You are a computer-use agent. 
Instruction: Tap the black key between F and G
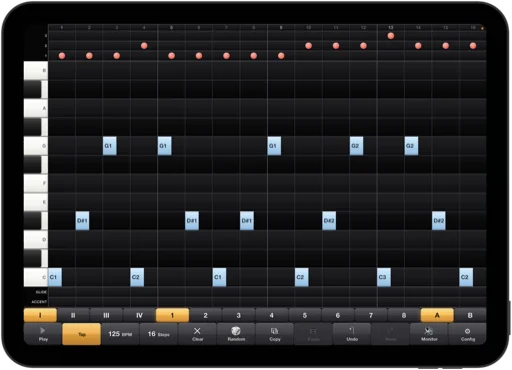pos(33,164)
